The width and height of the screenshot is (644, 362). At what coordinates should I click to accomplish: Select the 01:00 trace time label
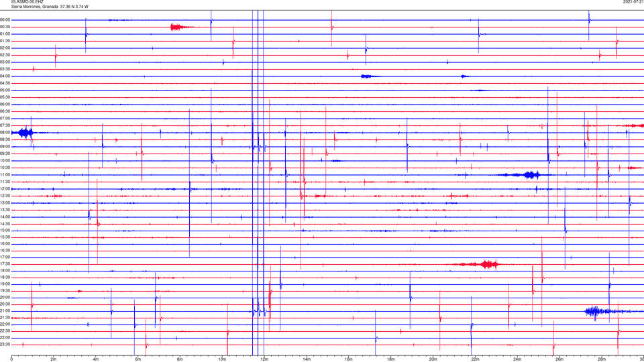(x=5, y=34)
